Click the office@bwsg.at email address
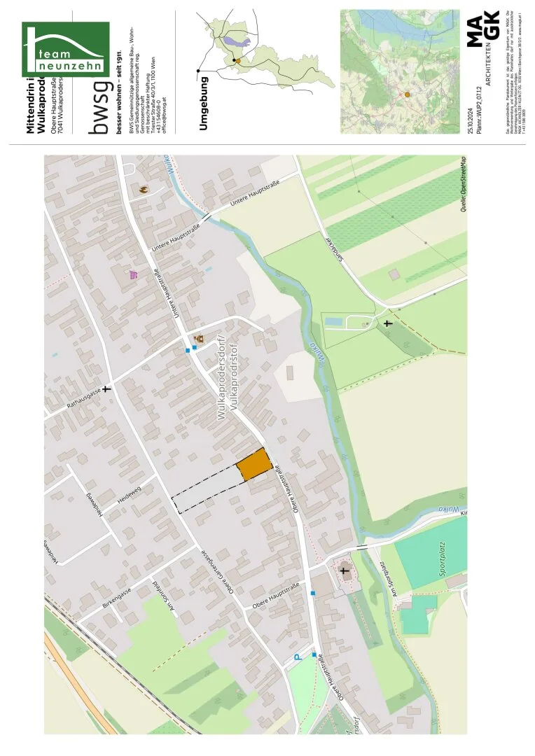 pos(165,115)
